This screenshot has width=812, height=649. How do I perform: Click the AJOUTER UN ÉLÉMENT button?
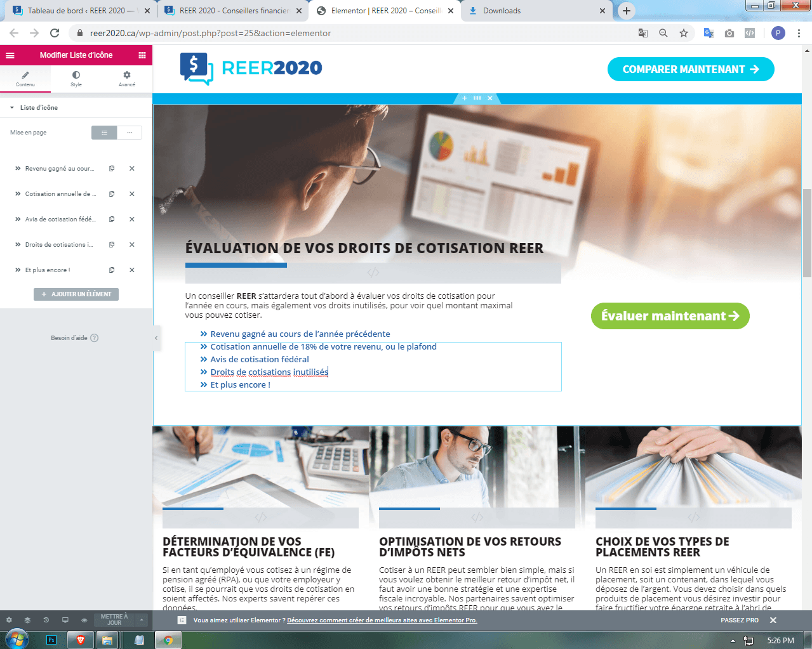coord(76,294)
